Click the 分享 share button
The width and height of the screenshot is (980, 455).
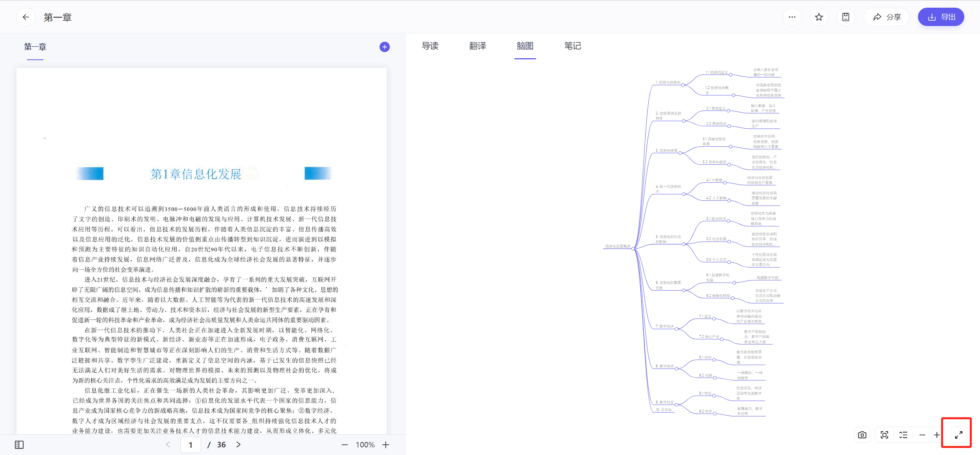point(887,17)
